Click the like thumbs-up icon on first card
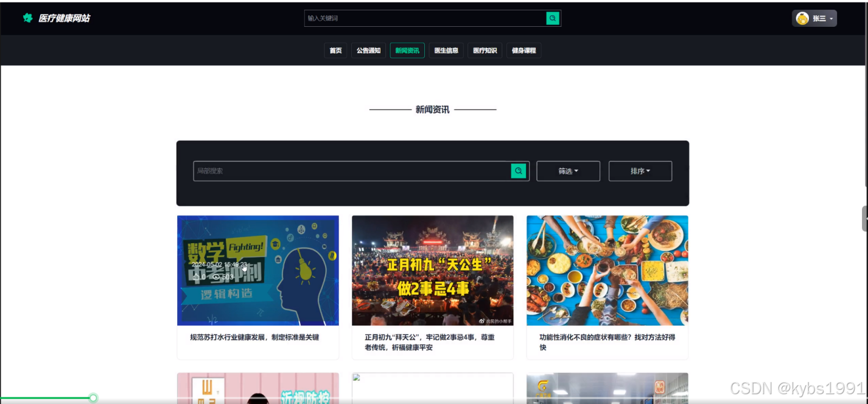This screenshot has height=404, width=868. point(195,277)
